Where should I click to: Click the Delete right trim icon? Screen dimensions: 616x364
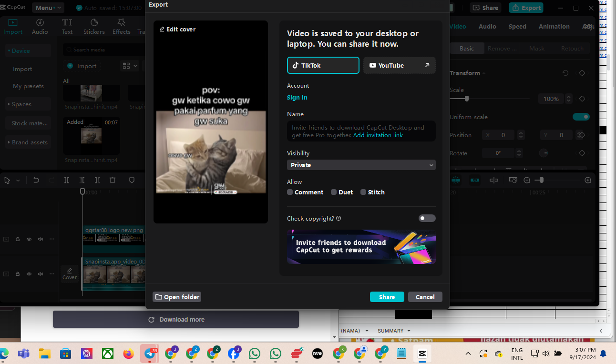point(97,180)
